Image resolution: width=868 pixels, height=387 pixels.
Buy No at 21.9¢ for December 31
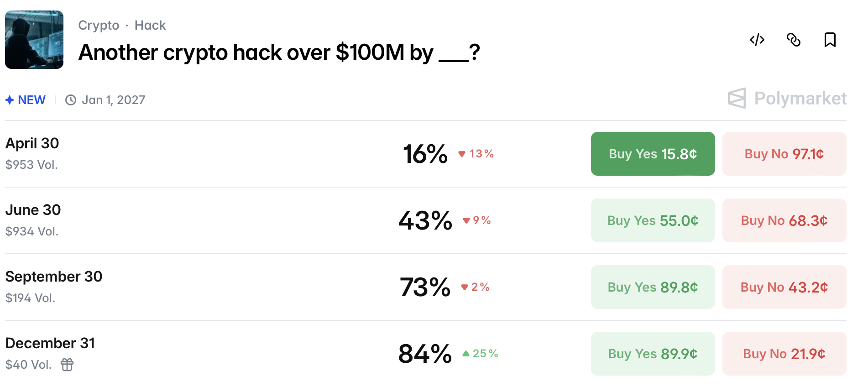(x=784, y=354)
